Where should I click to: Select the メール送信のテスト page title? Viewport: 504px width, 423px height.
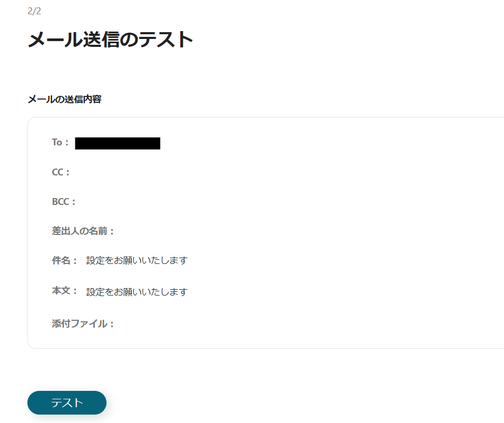pyautogui.click(x=110, y=40)
